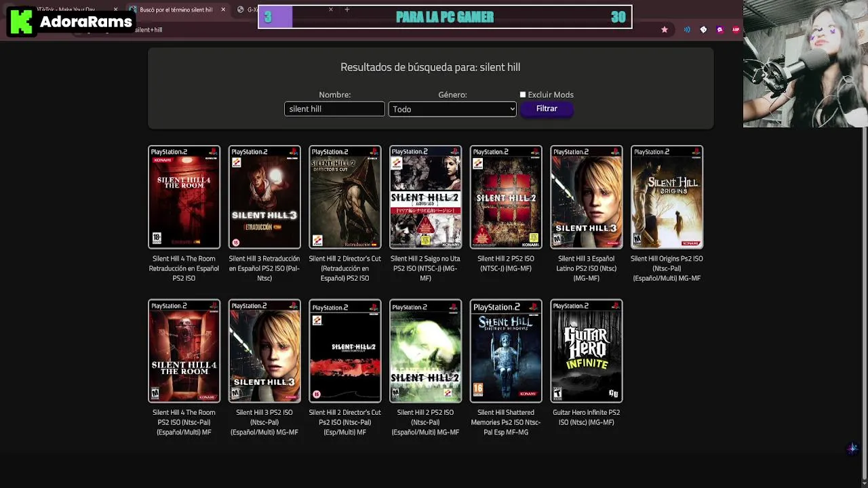Open Silent Hill 3 Retraducción en Español link
The image size is (868, 488).
[264, 268]
